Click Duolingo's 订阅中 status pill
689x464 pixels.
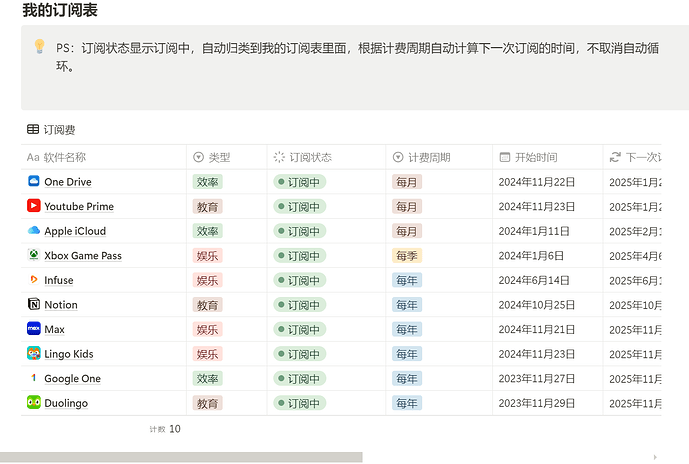(x=300, y=403)
